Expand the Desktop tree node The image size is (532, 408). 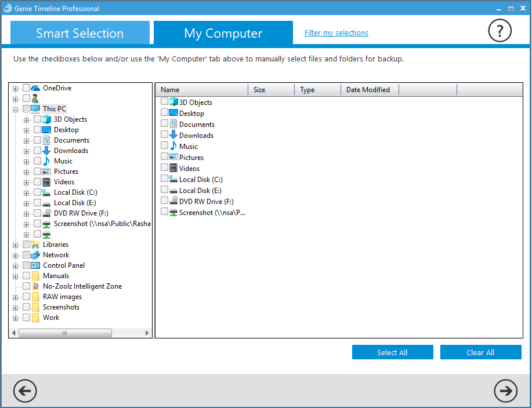point(26,130)
